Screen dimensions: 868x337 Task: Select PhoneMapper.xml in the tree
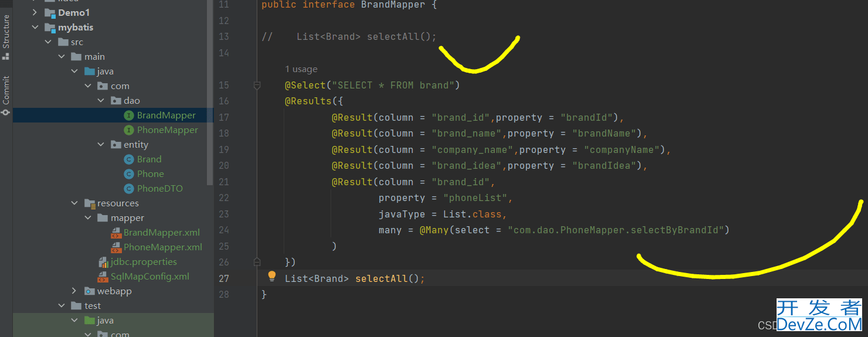(163, 247)
